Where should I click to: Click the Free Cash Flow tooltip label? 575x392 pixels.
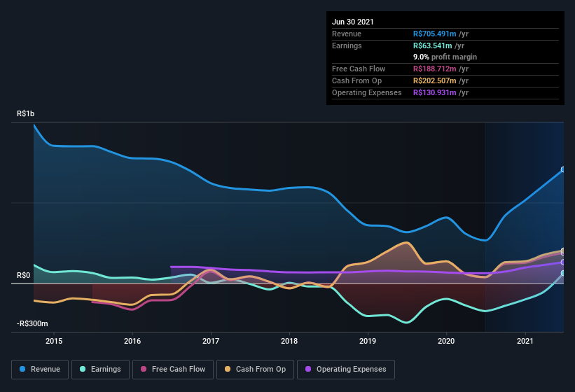[x=359, y=69]
